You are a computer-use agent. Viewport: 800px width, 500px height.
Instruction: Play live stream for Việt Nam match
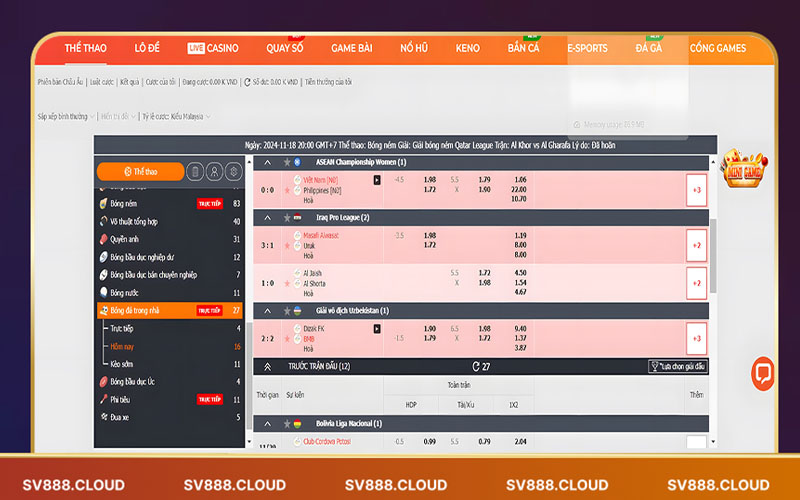click(x=377, y=180)
